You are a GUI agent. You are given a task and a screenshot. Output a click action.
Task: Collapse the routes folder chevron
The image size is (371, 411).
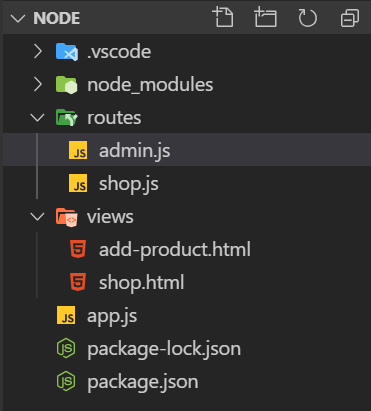point(37,117)
